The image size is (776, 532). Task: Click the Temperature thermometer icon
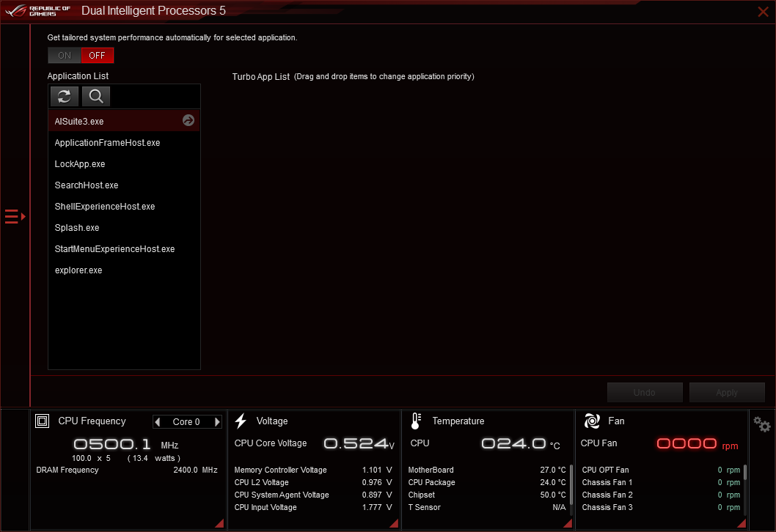tap(415, 421)
